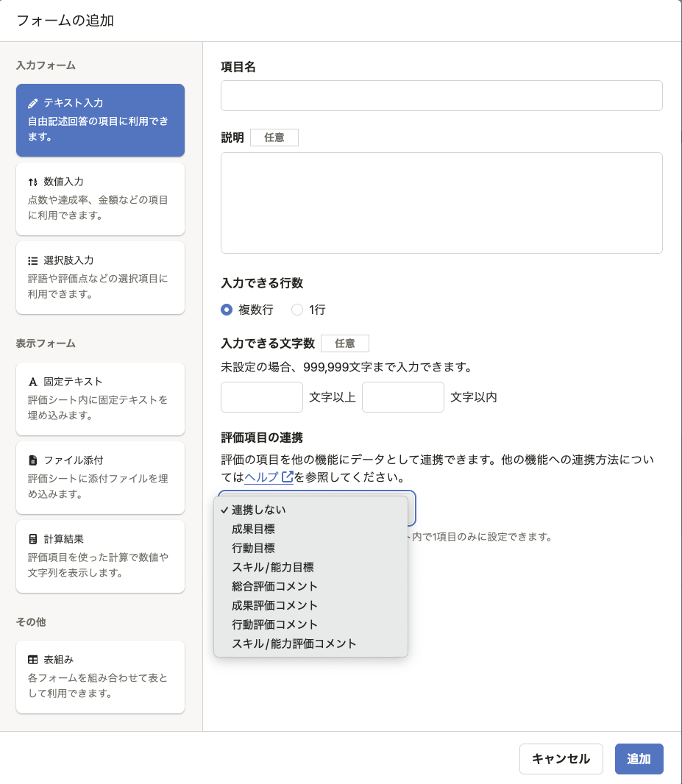Select スキル/能力目標 in the dropdown
The height and width of the screenshot is (784, 682).
[x=272, y=567]
